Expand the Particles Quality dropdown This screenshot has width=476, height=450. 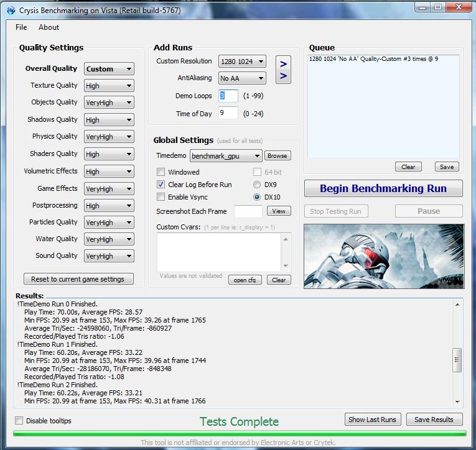[x=109, y=223]
